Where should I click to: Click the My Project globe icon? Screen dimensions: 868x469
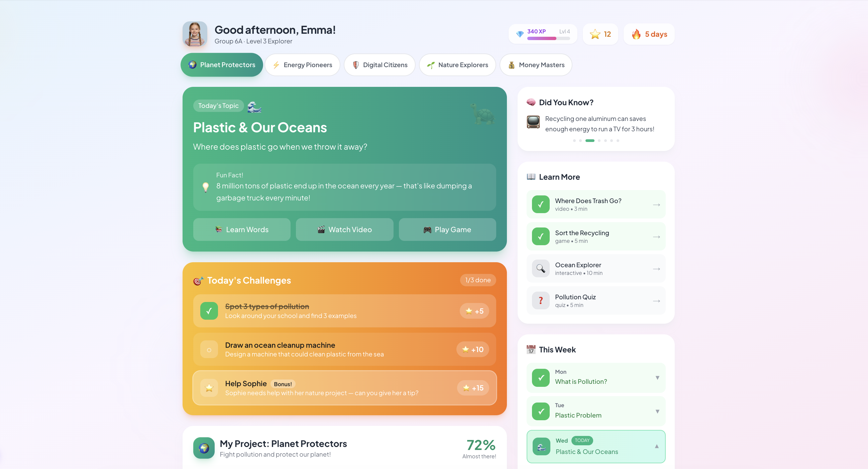click(204, 448)
